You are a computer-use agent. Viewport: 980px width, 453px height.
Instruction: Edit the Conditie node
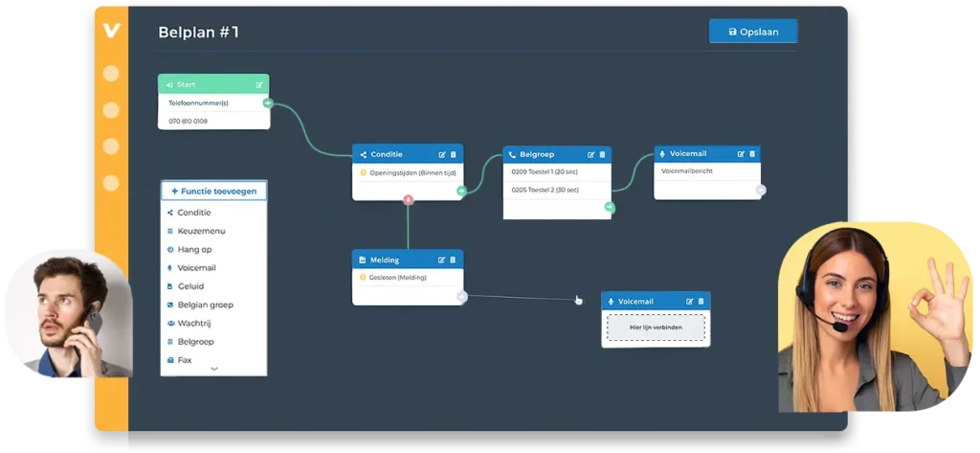(442, 154)
